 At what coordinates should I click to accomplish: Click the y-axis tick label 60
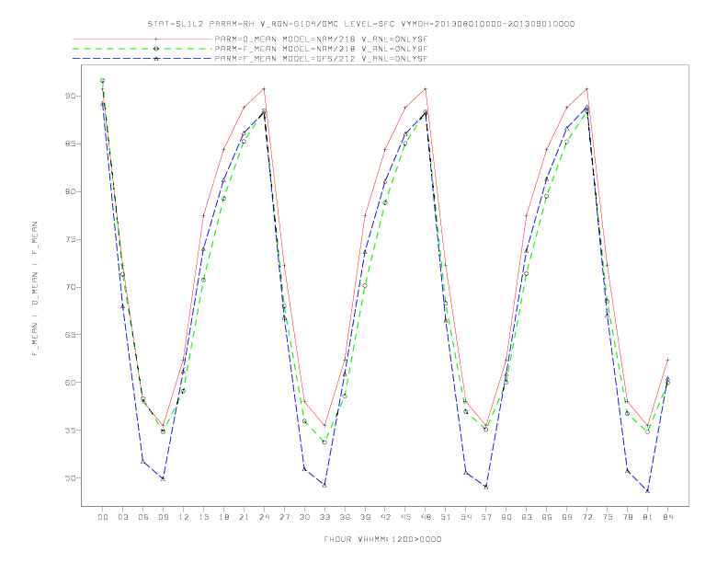coord(71,383)
